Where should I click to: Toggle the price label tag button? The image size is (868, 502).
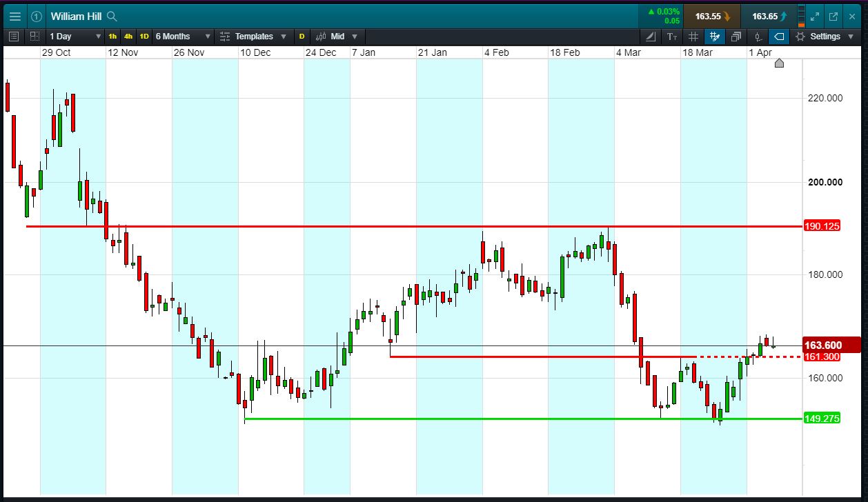click(x=778, y=37)
